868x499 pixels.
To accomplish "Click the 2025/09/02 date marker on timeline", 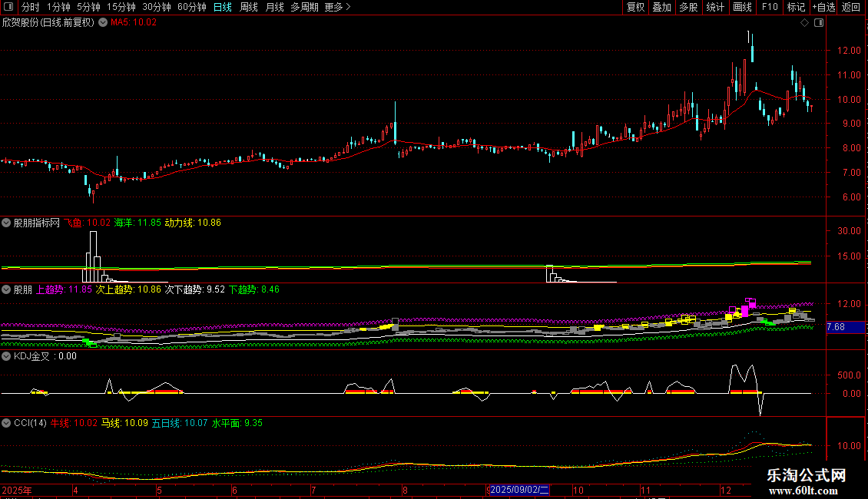I will click(519, 490).
